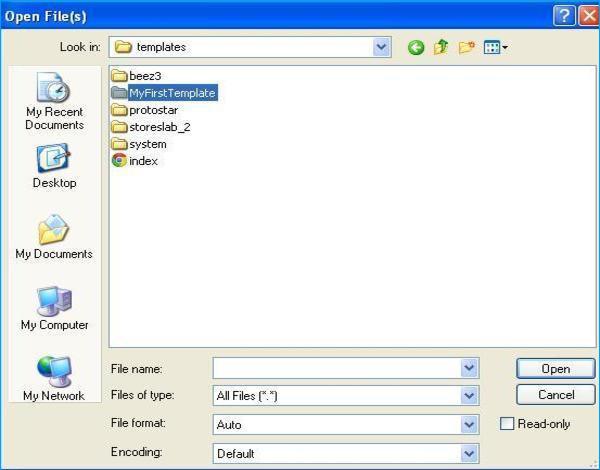Create a new folder
600x470 pixels.
pos(466,47)
